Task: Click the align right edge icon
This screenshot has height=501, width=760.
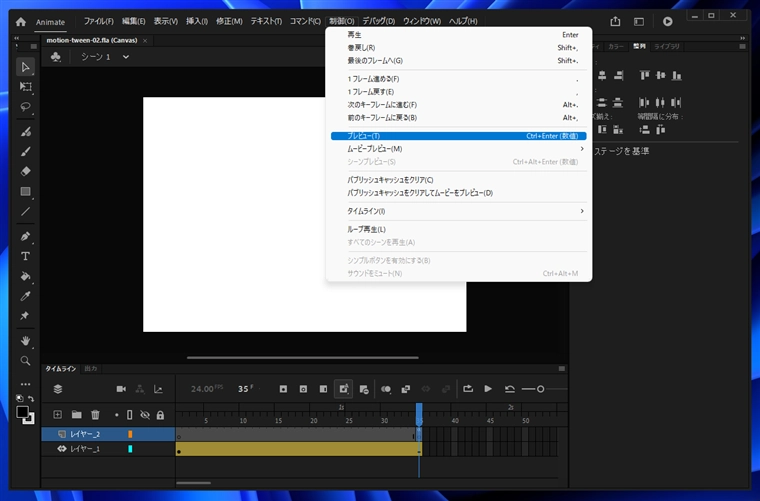Action: pos(618,76)
